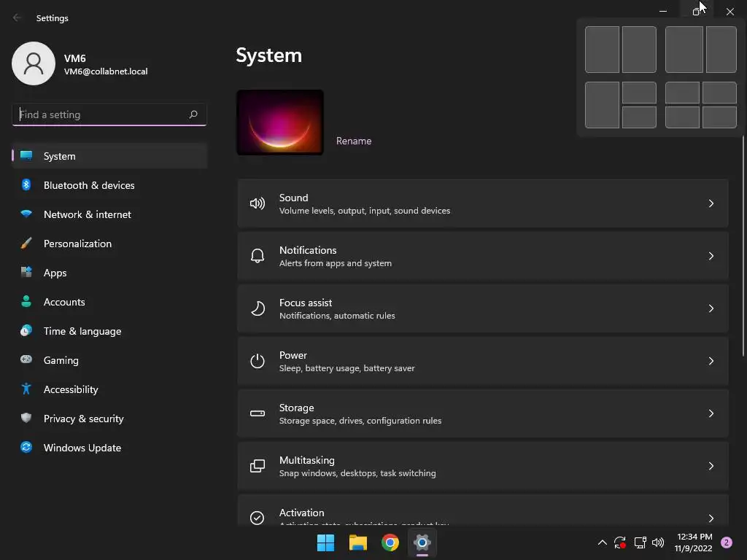Click the Sound speaker icon
Screen dimensions: 747x560
point(258,204)
